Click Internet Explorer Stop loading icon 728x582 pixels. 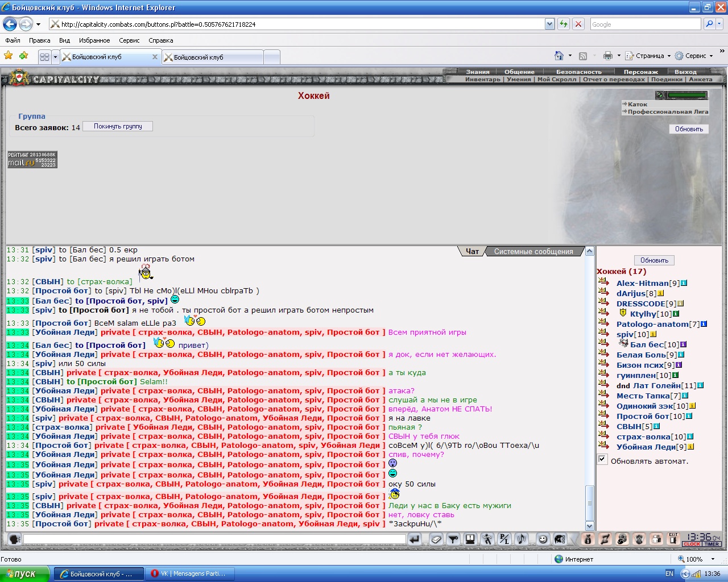(578, 24)
